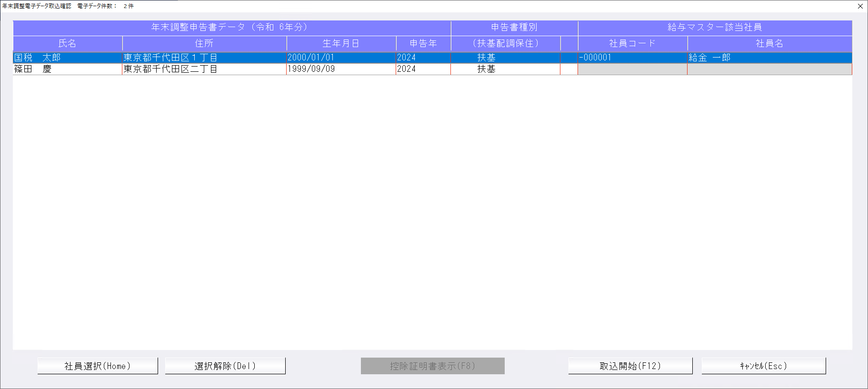Viewport: 868px width, 389px height.
Task: Click employee code cell -000001
Action: [632, 58]
